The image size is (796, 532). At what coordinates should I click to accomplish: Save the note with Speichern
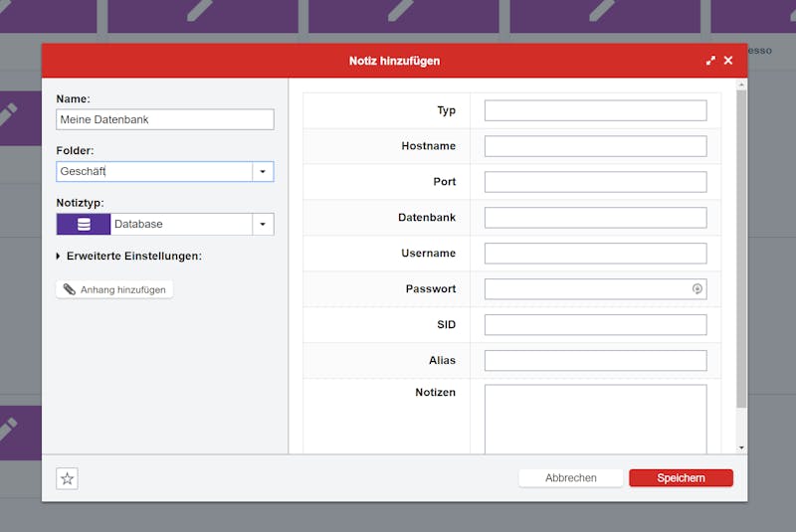pyautogui.click(x=681, y=477)
